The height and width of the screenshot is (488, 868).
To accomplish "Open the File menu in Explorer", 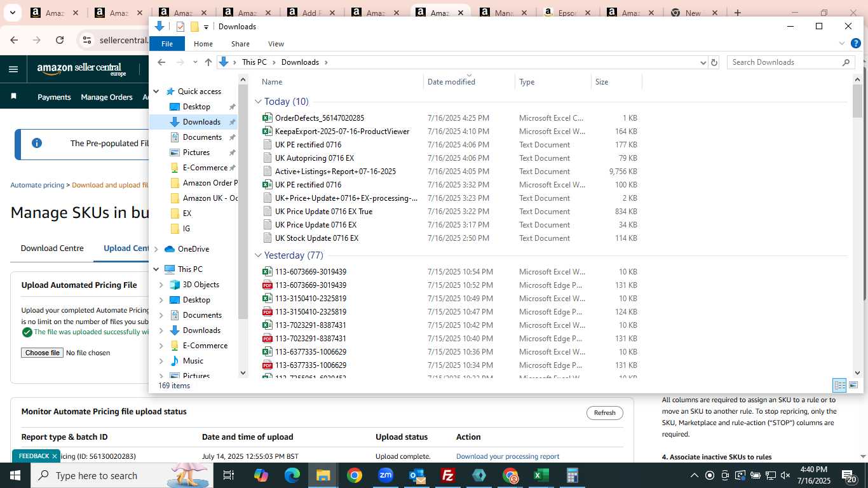I will 167,44.
